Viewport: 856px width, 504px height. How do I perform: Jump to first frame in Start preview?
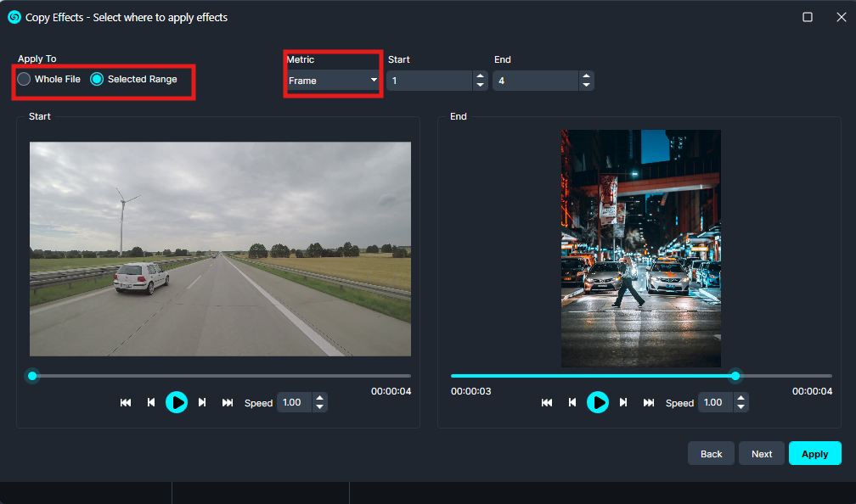(x=126, y=402)
